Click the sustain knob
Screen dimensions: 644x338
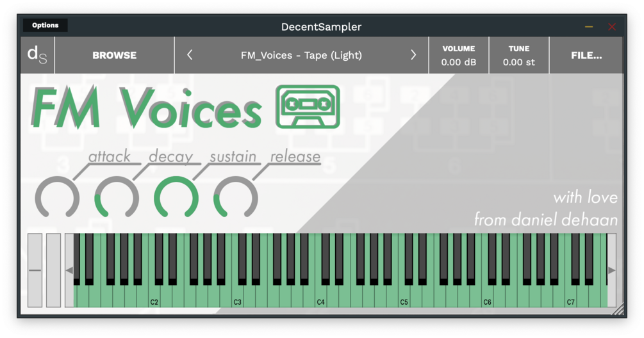(176, 198)
